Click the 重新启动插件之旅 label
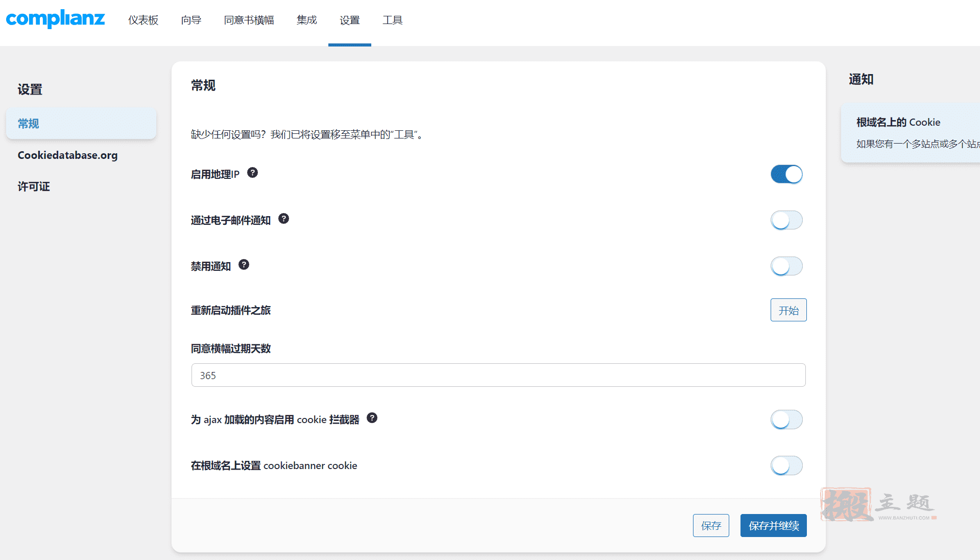The height and width of the screenshot is (560, 980). (x=231, y=310)
